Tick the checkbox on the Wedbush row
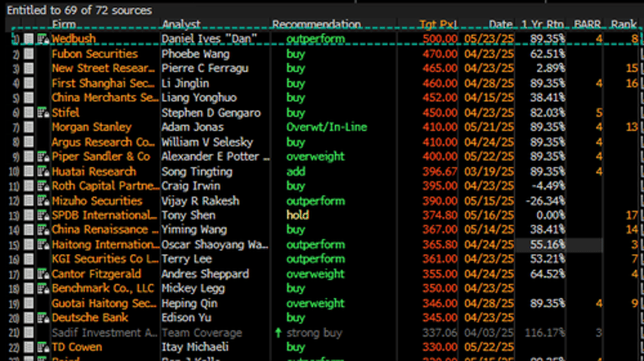 tap(29, 39)
